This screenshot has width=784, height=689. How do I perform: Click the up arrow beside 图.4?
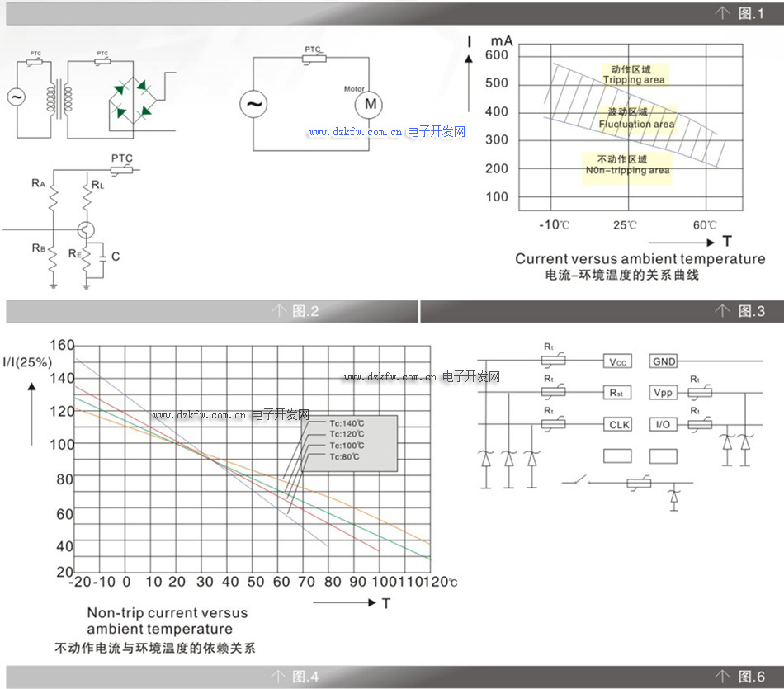click(280, 677)
